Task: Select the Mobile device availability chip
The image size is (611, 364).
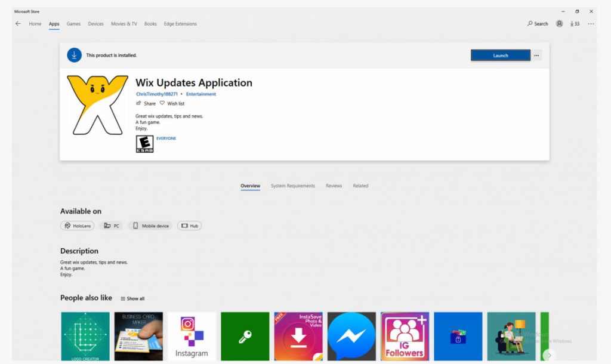Action: coord(151,226)
